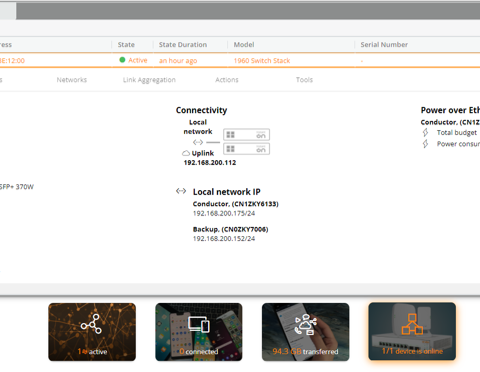The height and width of the screenshot is (372, 480).
Task: Click the Local network IP heading
Action: 227,192
